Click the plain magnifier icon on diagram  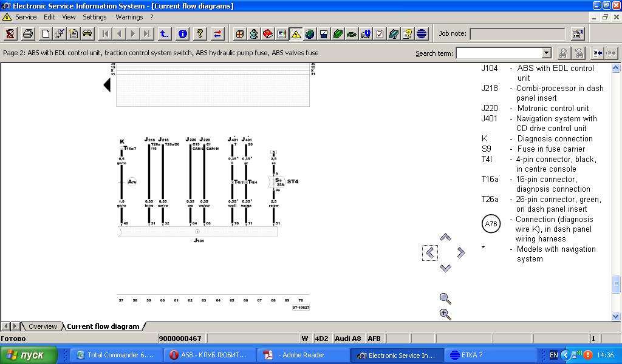[x=445, y=298]
